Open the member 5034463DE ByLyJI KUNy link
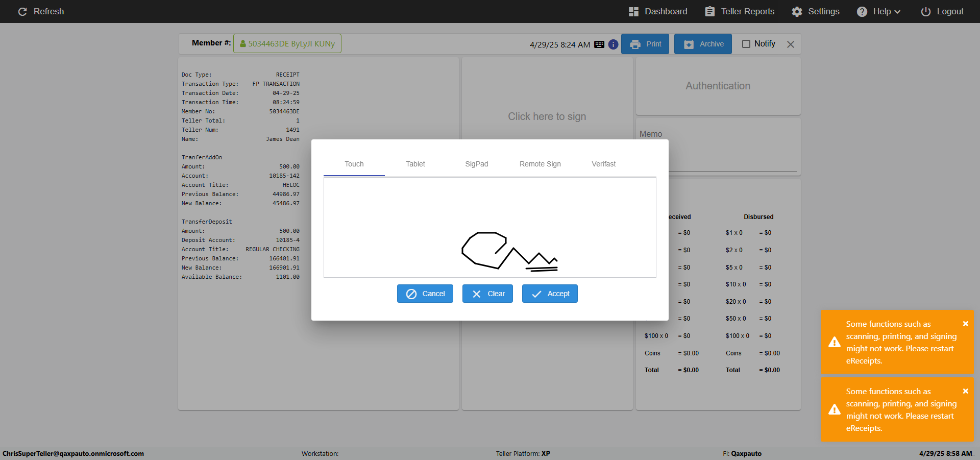Viewport: 980px width, 460px height. 287,43
